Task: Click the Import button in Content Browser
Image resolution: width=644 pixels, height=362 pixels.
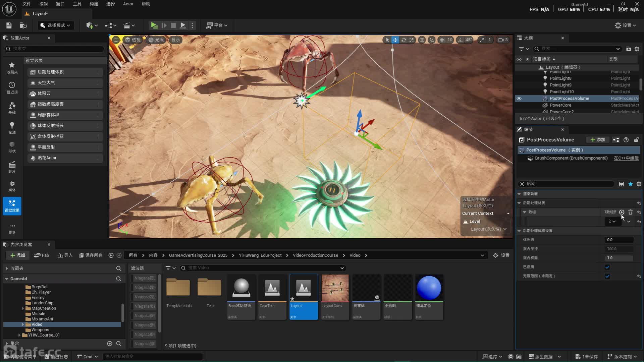Action: click(x=65, y=255)
